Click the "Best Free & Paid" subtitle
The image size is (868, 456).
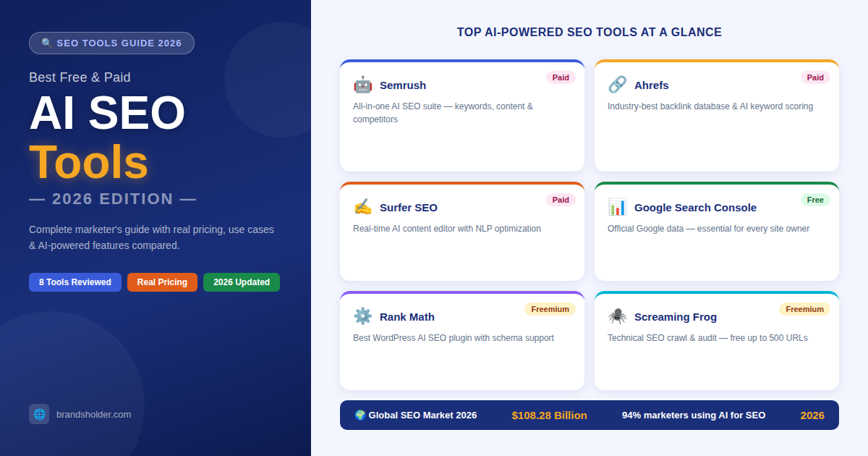click(x=80, y=77)
